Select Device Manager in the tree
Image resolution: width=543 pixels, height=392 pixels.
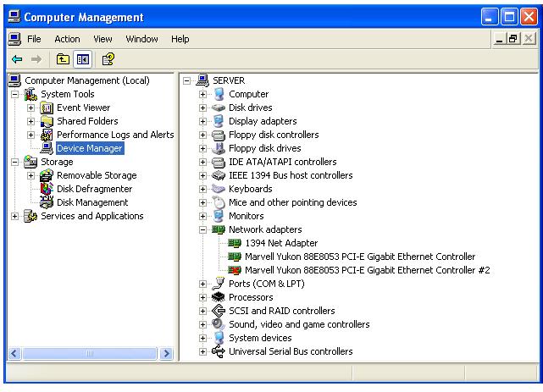(90, 148)
